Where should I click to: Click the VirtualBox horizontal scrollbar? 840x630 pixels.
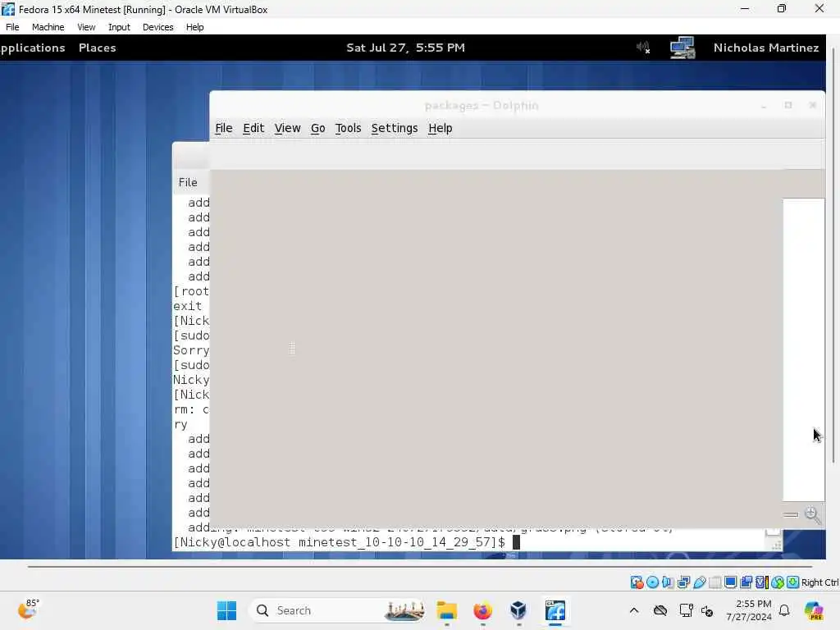[419, 566]
